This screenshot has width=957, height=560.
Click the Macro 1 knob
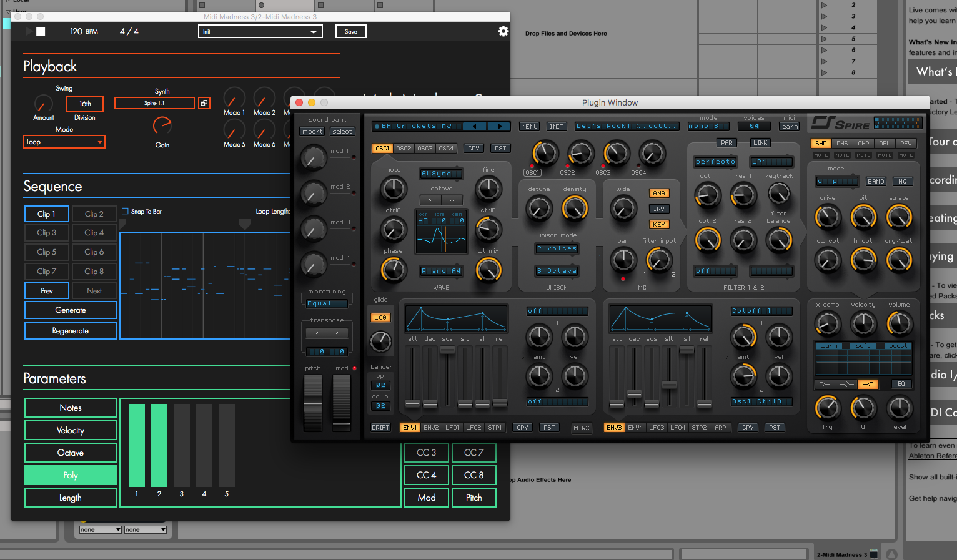pos(234,98)
